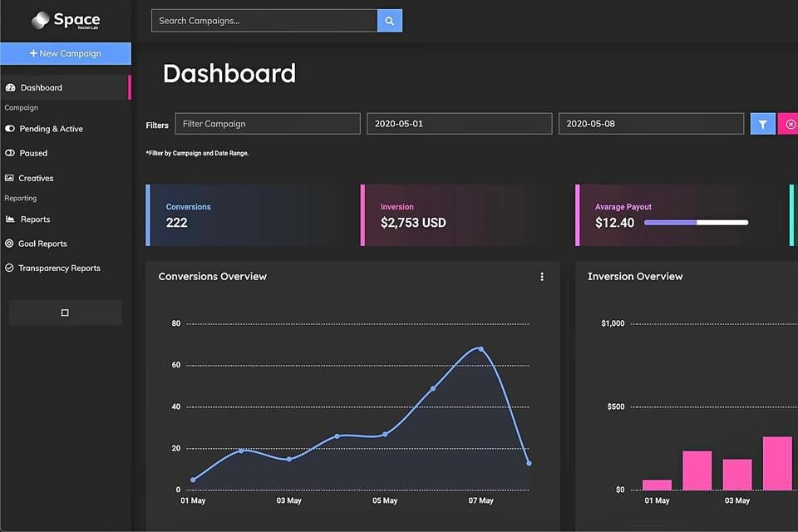Open the Filter Campaign field
Screen dimensions: 798x532
(x=267, y=124)
